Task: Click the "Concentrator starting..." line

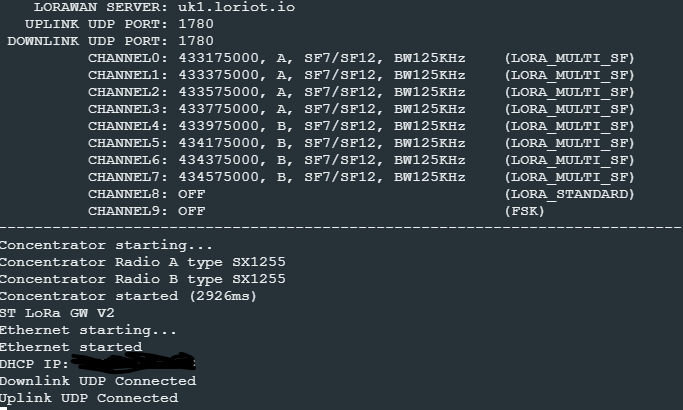Action: [106, 245]
